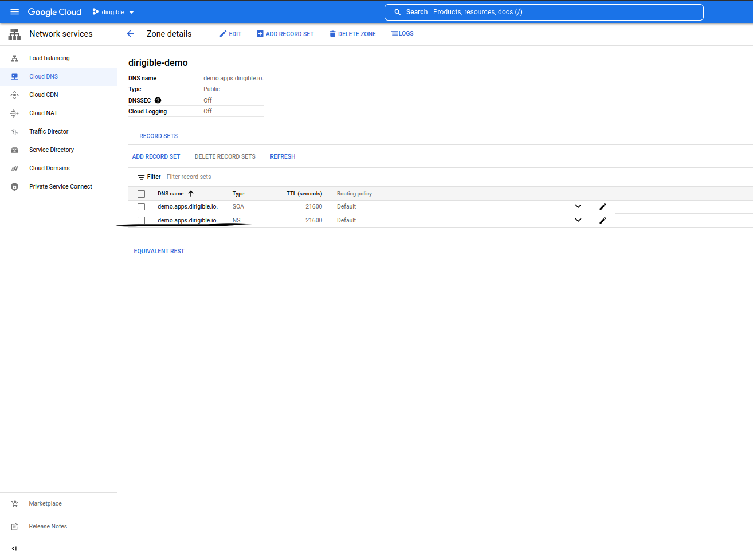
Task: Check the NS record row checkbox
Action: coord(141,221)
